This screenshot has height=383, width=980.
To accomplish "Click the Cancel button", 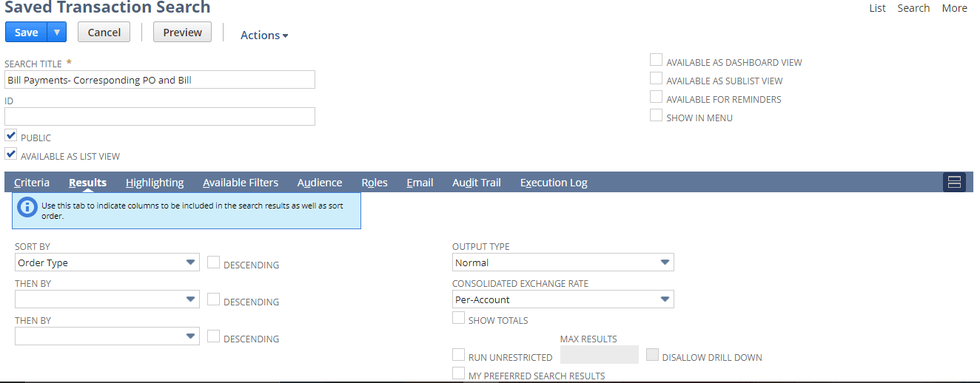I will 104,32.
